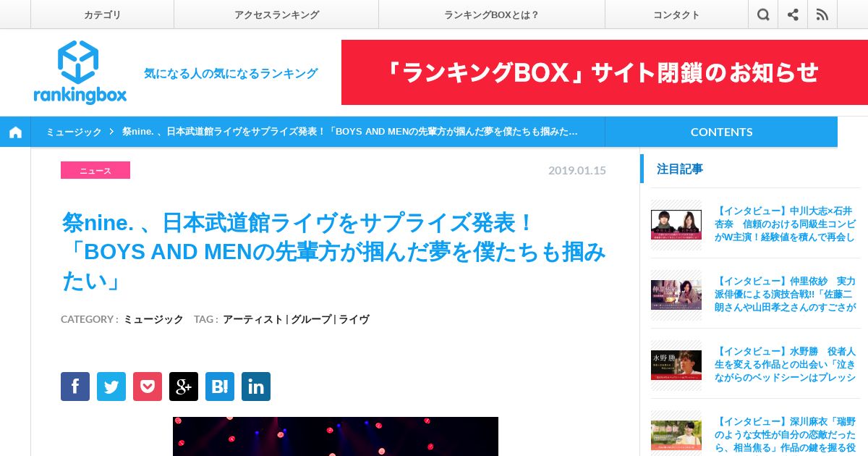Click the live concert photo
Screen dimensions: 868x456
336,436
